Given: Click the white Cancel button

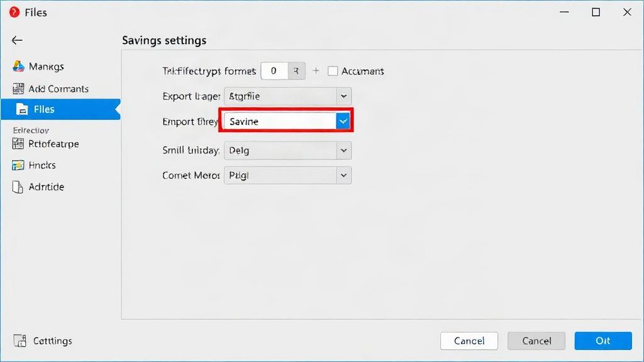Looking at the screenshot, I should tap(469, 341).
